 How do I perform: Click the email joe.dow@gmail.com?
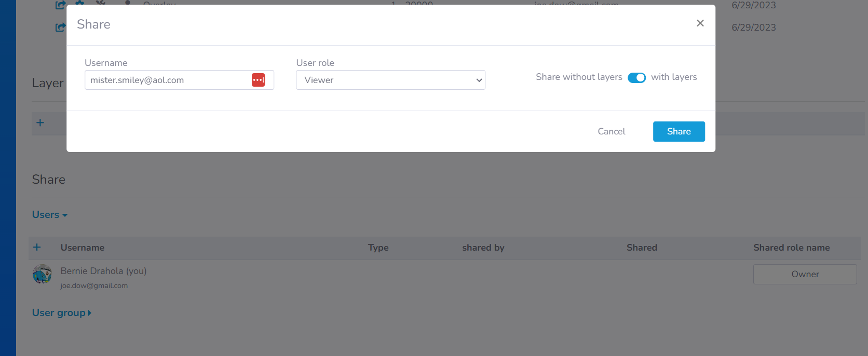[94, 285]
